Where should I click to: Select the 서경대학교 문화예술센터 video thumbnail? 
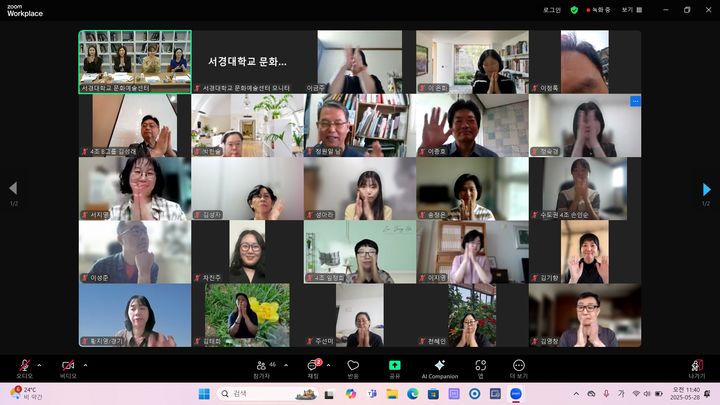click(135, 61)
